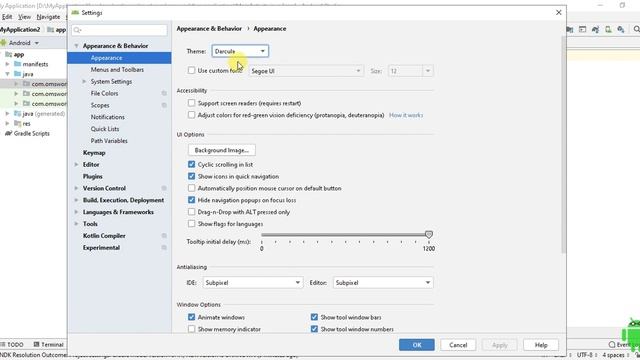Screen dimensions: 640x360
Task: Check Adjust colors for red-green vision deficiency
Action: tap(191, 115)
